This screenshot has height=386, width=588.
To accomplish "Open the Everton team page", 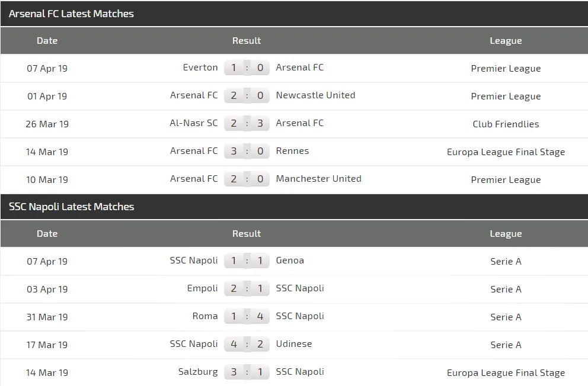I will 200,67.
